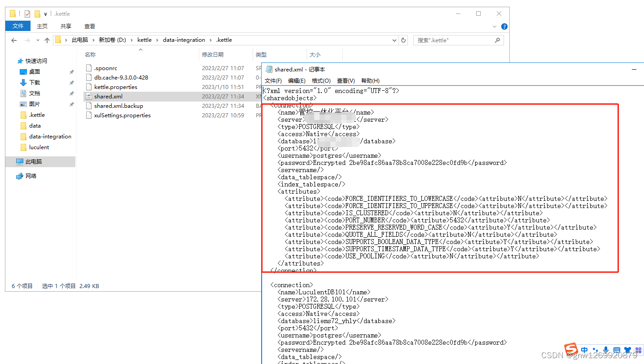Open the 文件 tab in Explorer
The height and width of the screenshot is (364, 644).
pos(18,26)
